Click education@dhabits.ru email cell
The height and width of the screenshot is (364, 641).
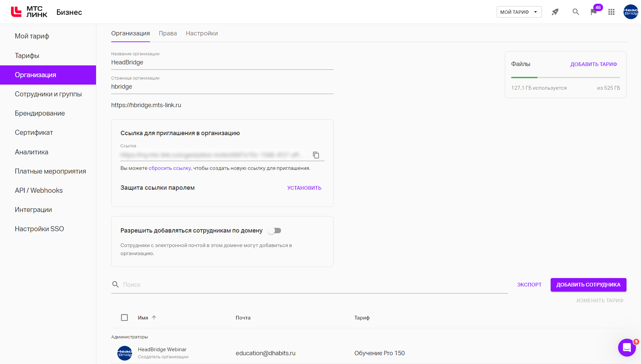266,353
